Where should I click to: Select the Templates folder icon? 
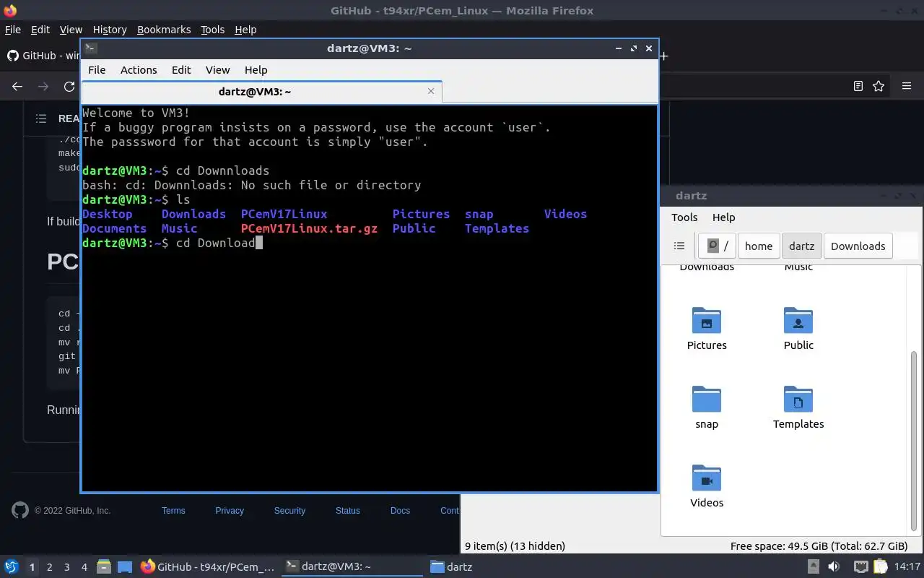coord(798,399)
